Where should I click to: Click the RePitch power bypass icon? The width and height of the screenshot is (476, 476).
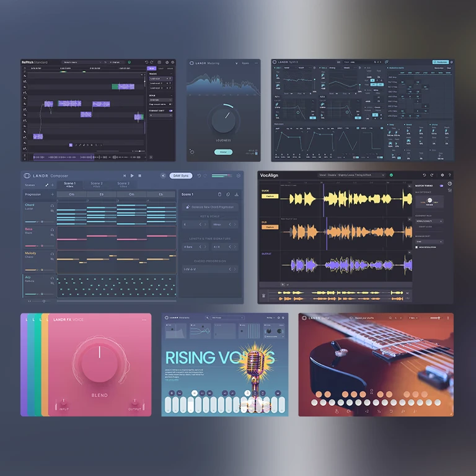(167, 62)
